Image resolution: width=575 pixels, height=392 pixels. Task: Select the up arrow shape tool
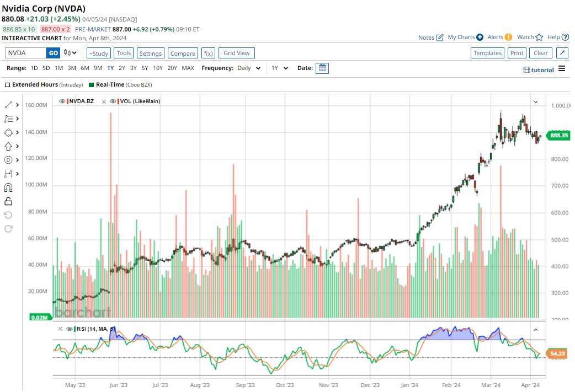tap(8, 146)
